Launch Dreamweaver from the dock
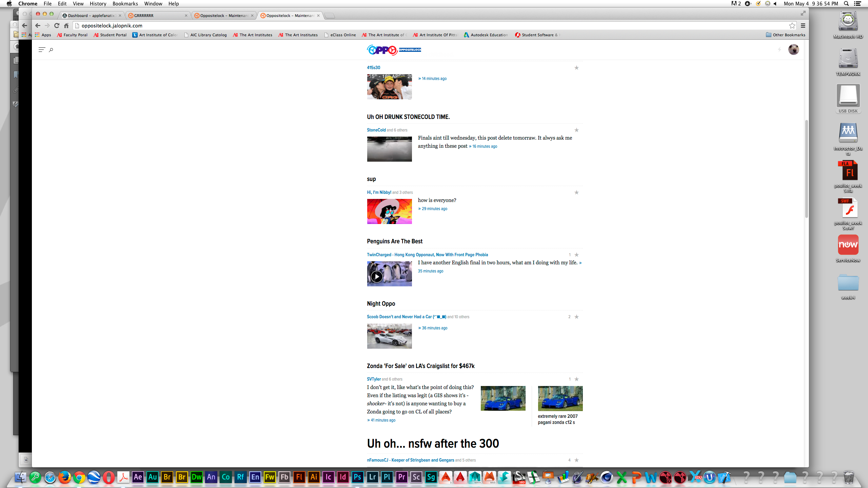The width and height of the screenshot is (868, 488). pos(196,477)
